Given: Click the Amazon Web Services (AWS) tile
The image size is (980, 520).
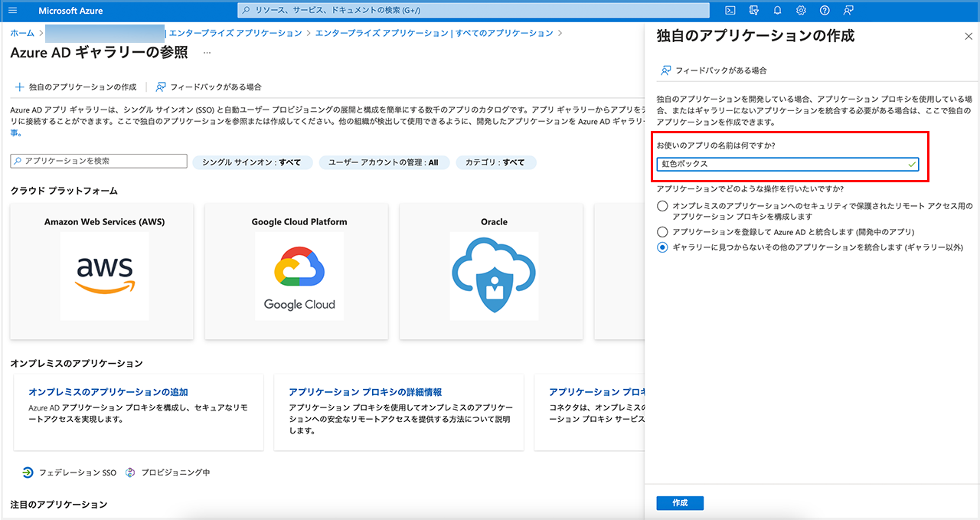Looking at the screenshot, I should pyautogui.click(x=104, y=272).
